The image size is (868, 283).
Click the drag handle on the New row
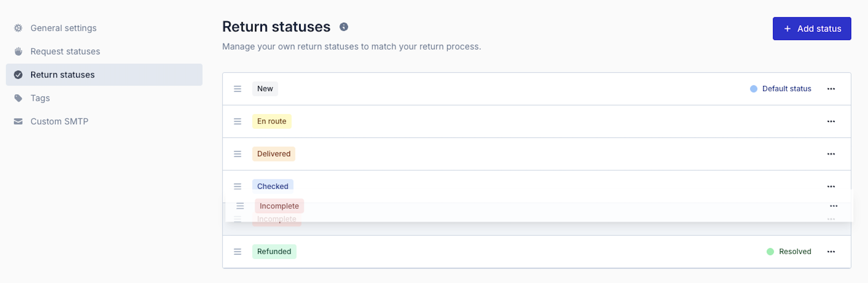coord(237,89)
